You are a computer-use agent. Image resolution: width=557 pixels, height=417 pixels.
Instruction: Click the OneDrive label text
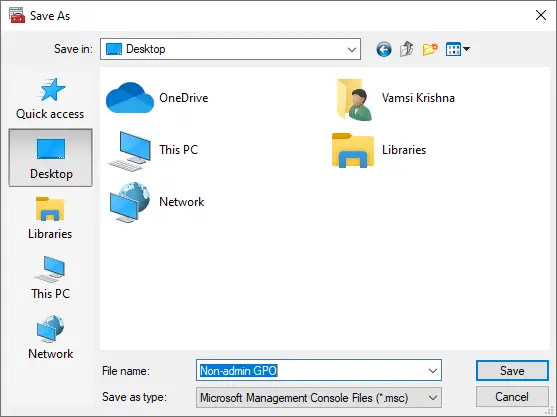[x=184, y=98]
